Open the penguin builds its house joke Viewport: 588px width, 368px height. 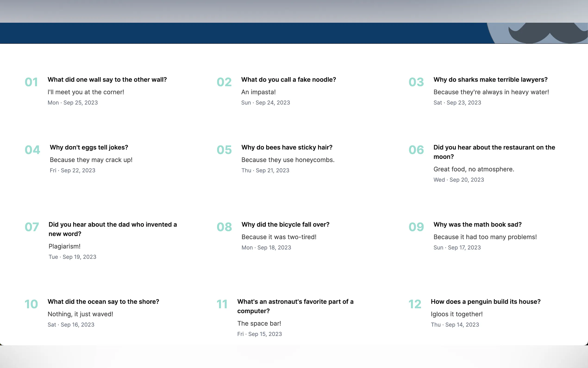point(485,301)
